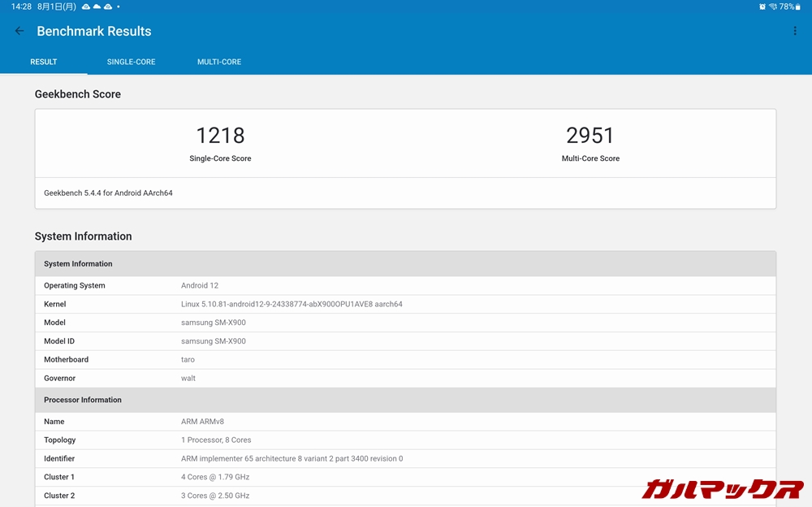The height and width of the screenshot is (507, 812).
Task: Go back using the arrow icon
Action: (x=19, y=32)
